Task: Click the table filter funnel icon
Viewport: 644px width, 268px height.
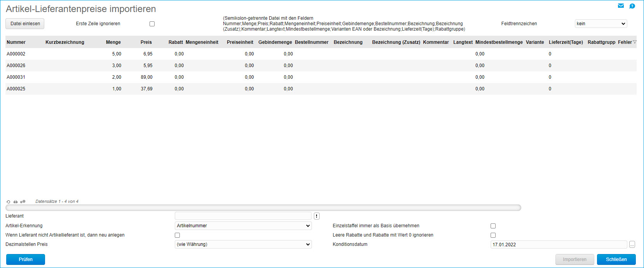Action: pyautogui.click(x=635, y=42)
